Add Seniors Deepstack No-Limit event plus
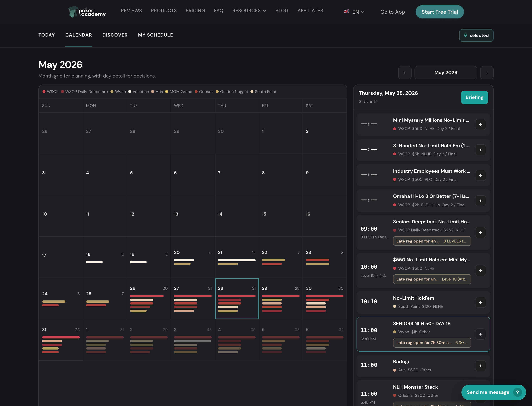 coord(480,233)
